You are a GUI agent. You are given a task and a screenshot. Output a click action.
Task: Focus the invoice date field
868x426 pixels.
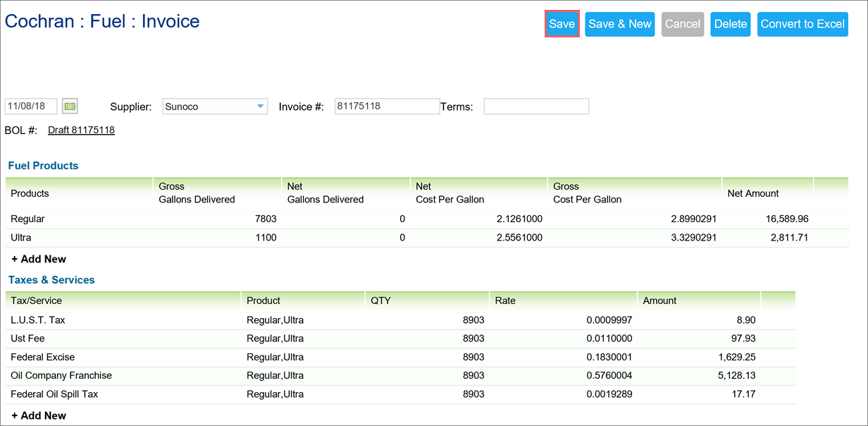click(31, 107)
